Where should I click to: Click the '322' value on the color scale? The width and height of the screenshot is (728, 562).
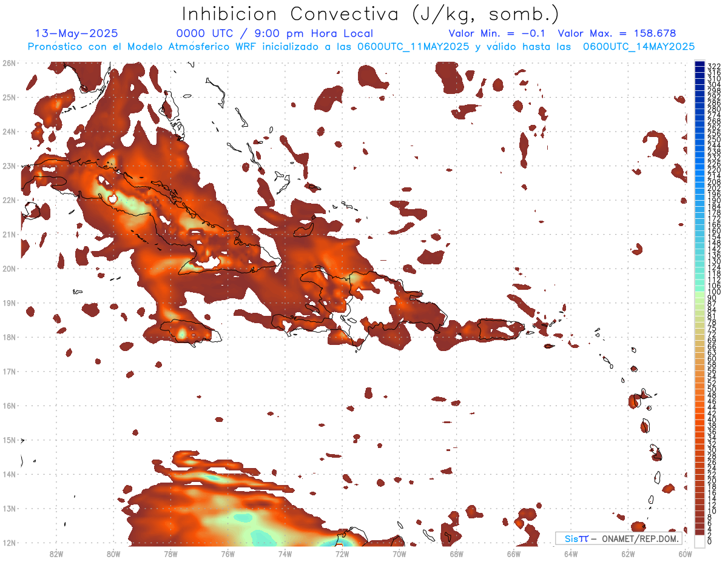click(714, 66)
